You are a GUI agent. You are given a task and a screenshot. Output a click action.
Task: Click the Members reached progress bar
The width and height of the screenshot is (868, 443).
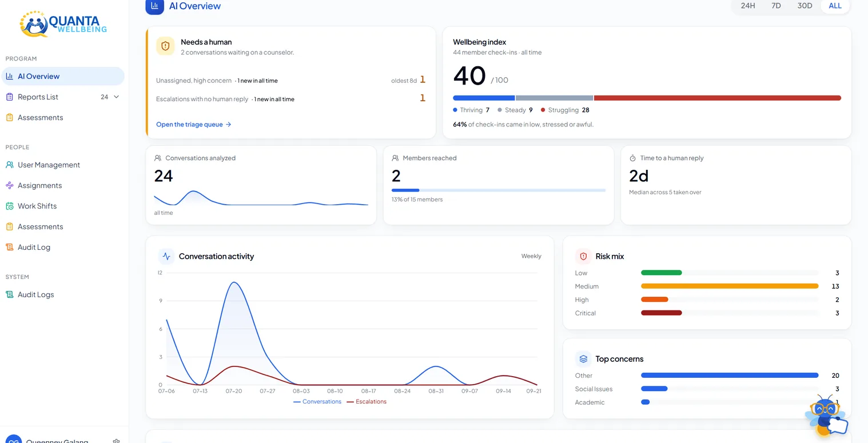pos(499,190)
